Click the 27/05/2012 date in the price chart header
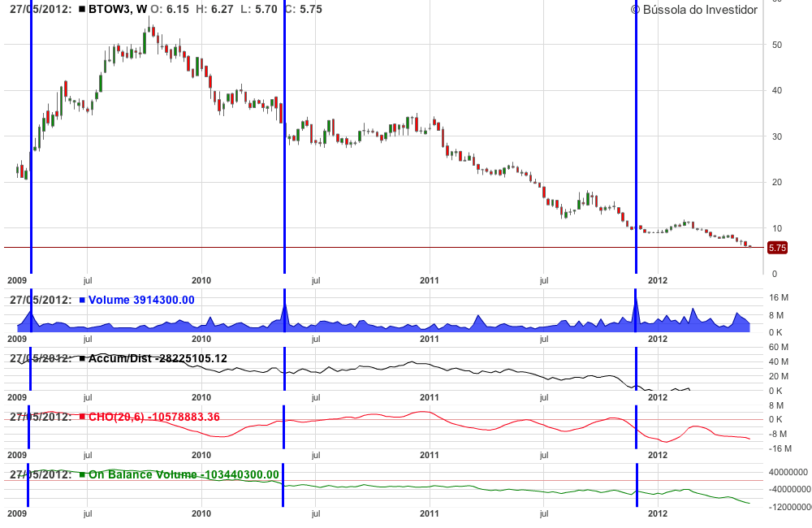The height and width of the screenshot is (528, 812). click(41, 9)
